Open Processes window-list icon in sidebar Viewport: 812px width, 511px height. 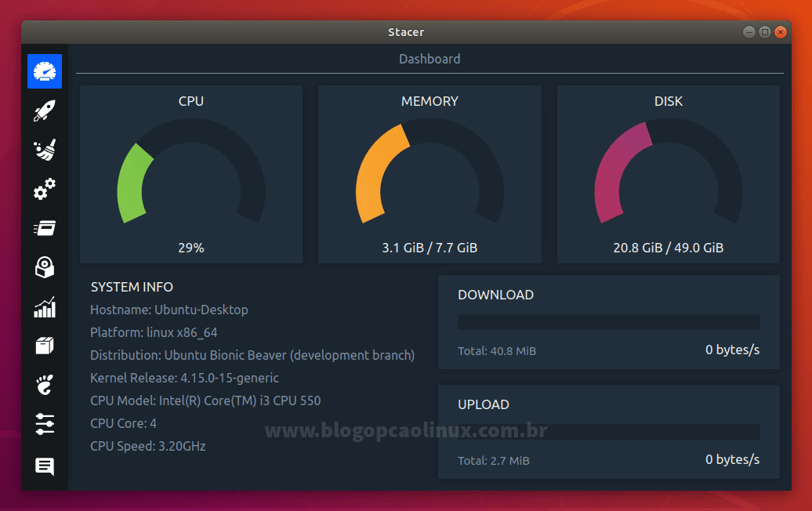coord(45,228)
